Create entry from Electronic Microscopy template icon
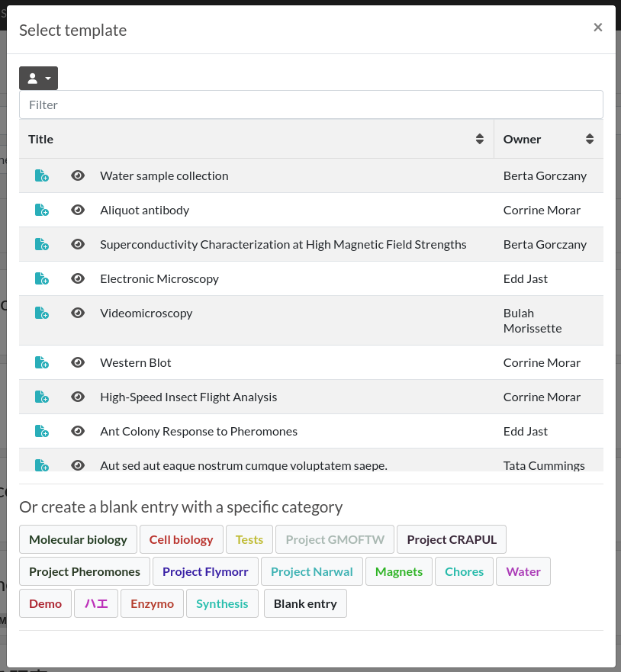Image resolution: width=621 pixels, height=672 pixels. (x=42, y=279)
